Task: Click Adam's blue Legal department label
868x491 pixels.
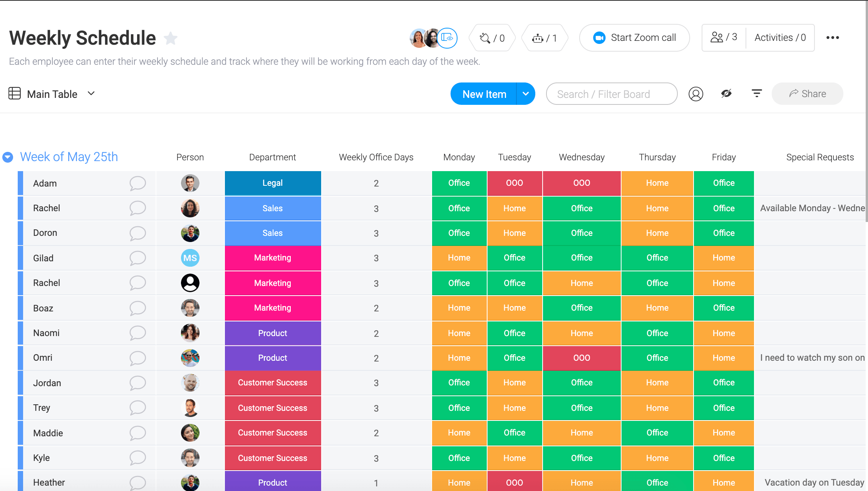Action: click(x=272, y=183)
